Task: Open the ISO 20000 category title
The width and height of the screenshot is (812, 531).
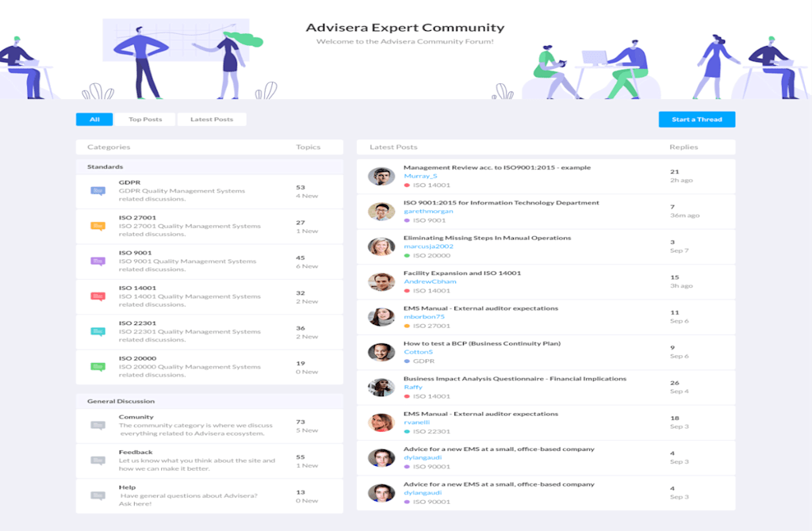Action: pos(137,358)
